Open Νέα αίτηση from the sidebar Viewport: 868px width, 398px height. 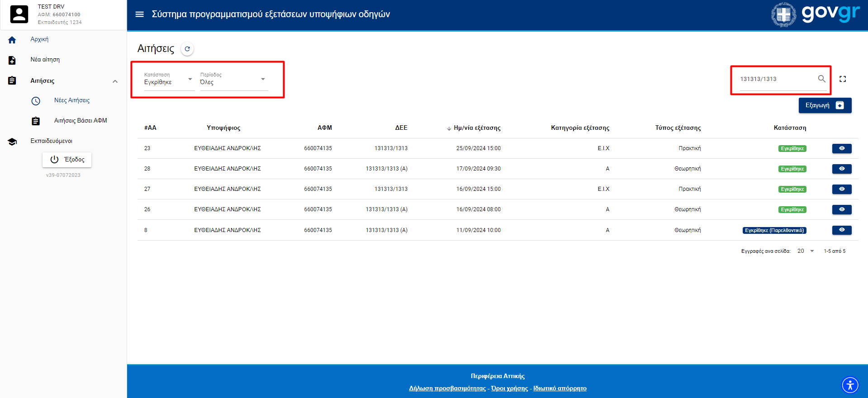click(x=45, y=60)
